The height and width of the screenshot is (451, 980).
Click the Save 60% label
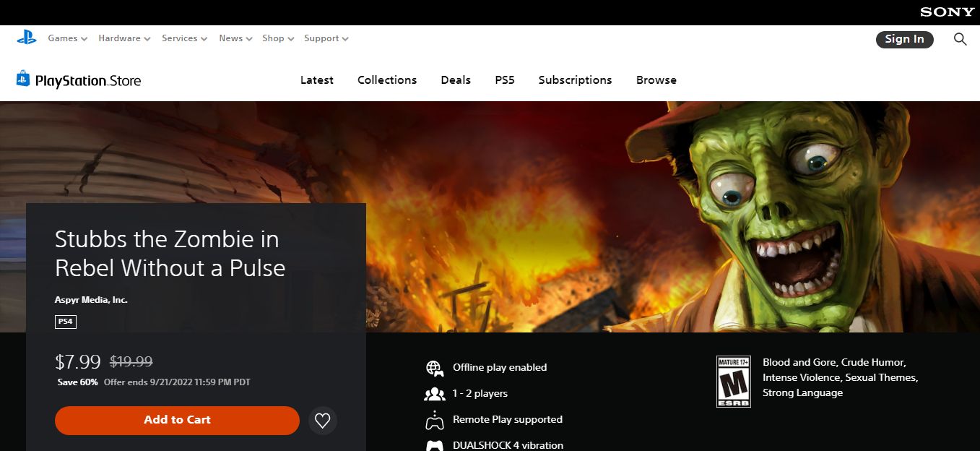coord(78,382)
